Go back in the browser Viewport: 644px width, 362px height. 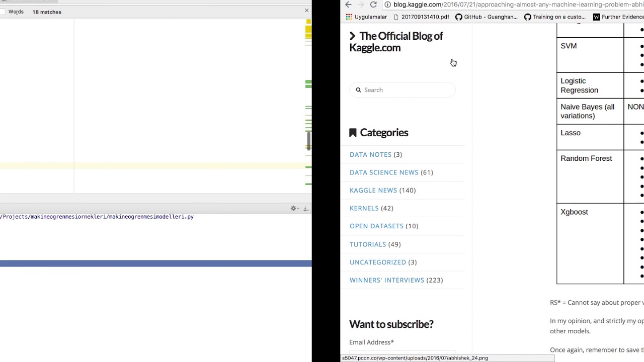[x=348, y=5]
